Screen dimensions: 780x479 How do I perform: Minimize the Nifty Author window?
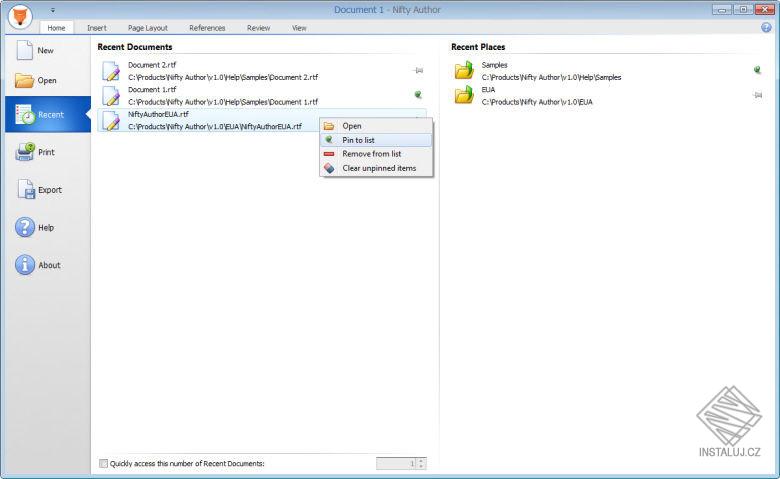coord(721,9)
